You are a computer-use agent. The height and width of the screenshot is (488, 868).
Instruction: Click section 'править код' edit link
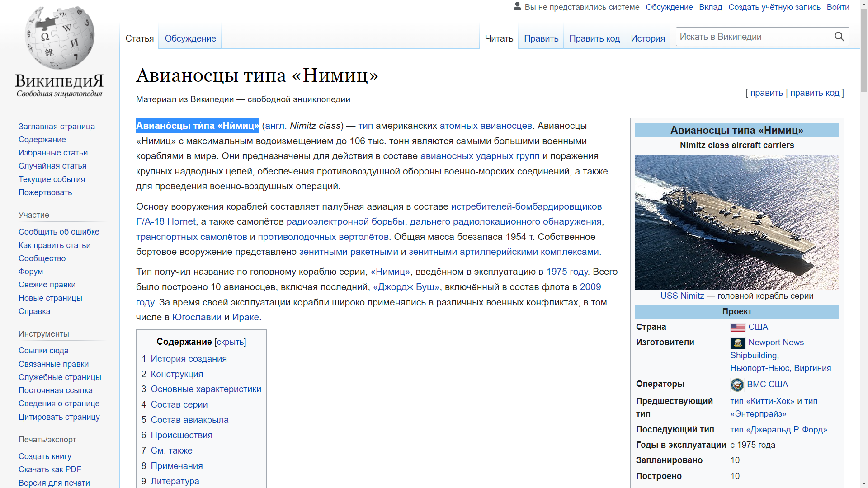(815, 93)
